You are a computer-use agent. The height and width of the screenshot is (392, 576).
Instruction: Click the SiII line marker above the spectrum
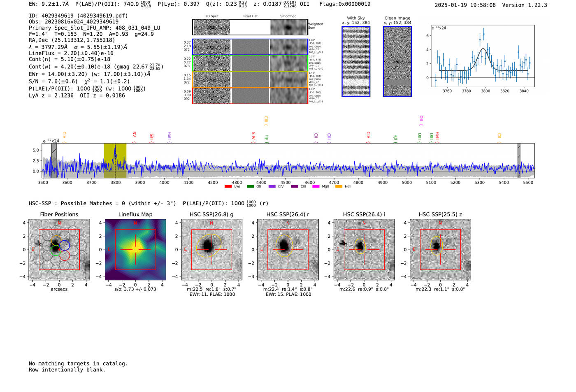(x=152, y=137)
